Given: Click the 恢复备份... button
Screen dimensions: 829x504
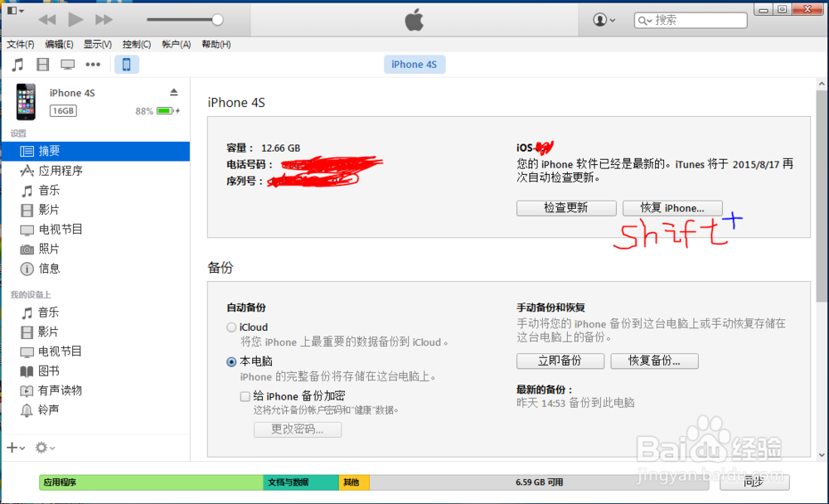Looking at the screenshot, I should tap(655, 361).
